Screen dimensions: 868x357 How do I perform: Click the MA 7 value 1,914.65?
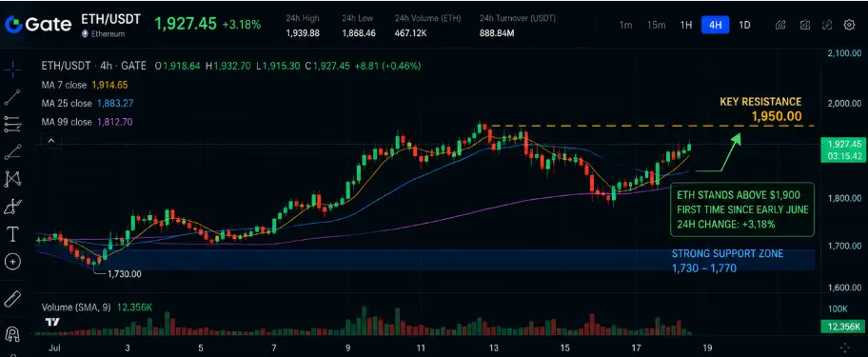click(x=110, y=86)
